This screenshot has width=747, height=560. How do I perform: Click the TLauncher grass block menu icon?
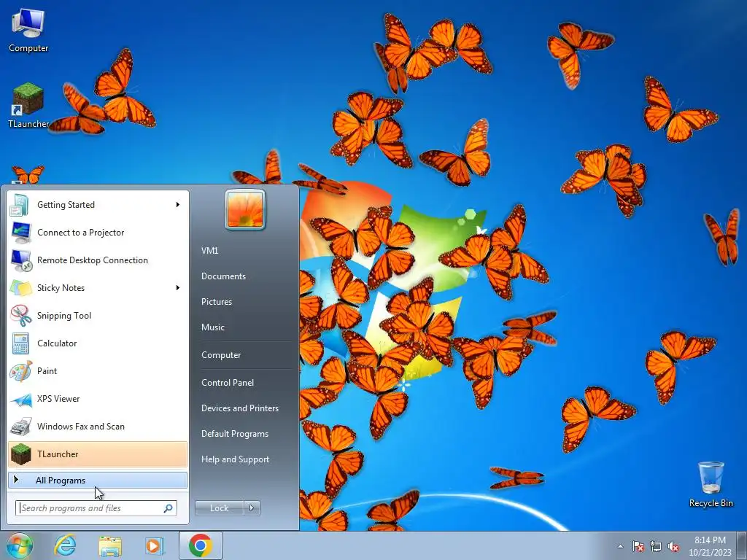pos(20,454)
